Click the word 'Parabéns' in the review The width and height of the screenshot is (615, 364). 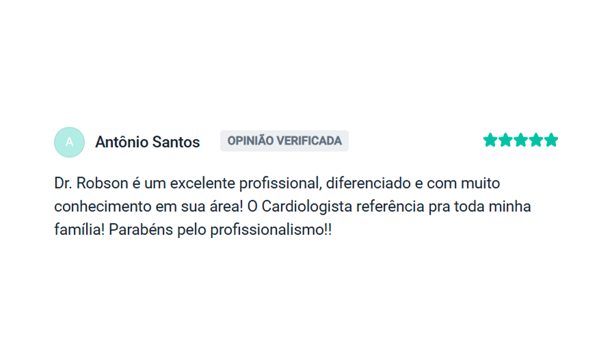tap(141, 230)
